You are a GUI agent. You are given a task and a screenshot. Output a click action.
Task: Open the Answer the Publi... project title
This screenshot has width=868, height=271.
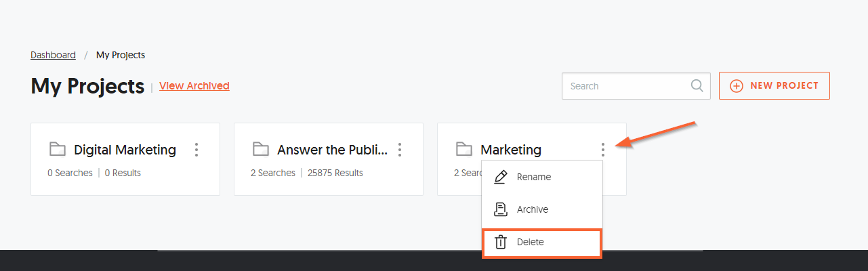click(333, 150)
